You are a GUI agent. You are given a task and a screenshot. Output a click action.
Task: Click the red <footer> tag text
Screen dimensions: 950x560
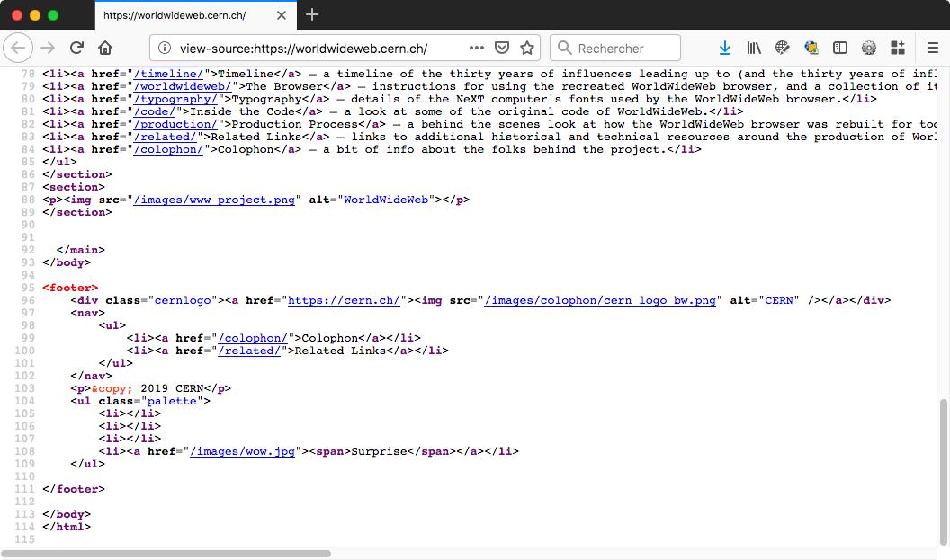(x=70, y=289)
